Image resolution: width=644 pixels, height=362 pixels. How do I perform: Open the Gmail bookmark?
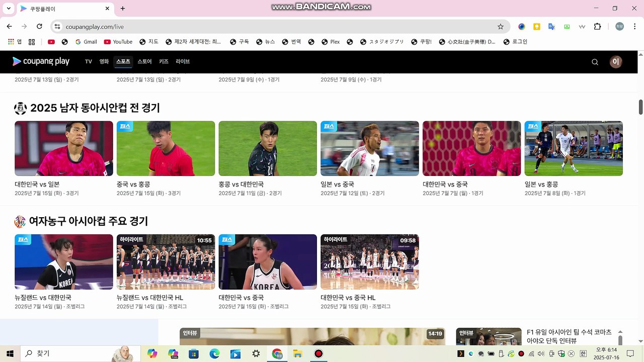[86, 42]
